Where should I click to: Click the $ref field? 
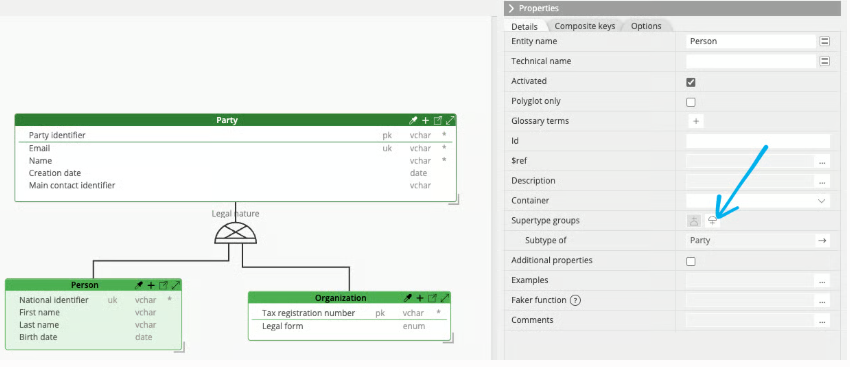pos(751,161)
